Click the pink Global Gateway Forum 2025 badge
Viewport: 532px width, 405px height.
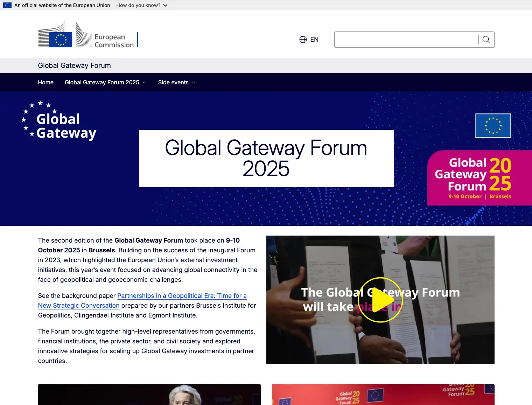tap(480, 178)
